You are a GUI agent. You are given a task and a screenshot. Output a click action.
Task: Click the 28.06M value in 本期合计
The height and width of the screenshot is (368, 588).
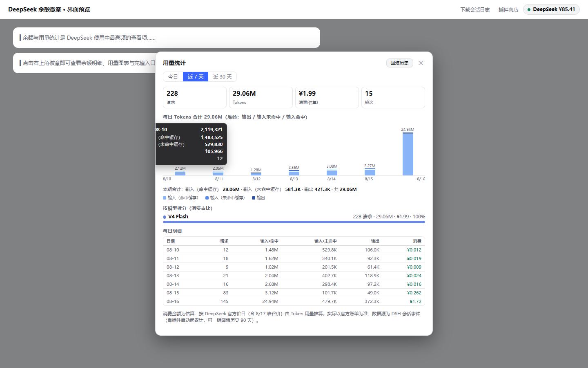click(231, 189)
